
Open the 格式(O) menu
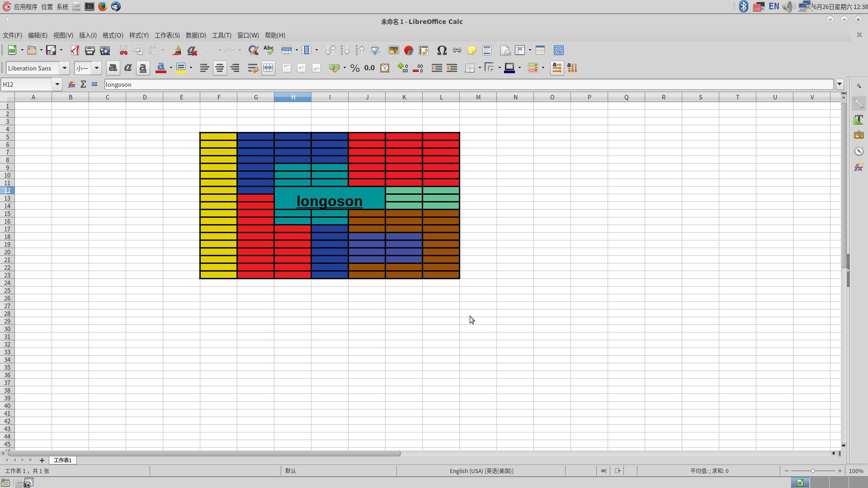[x=113, y=35]
